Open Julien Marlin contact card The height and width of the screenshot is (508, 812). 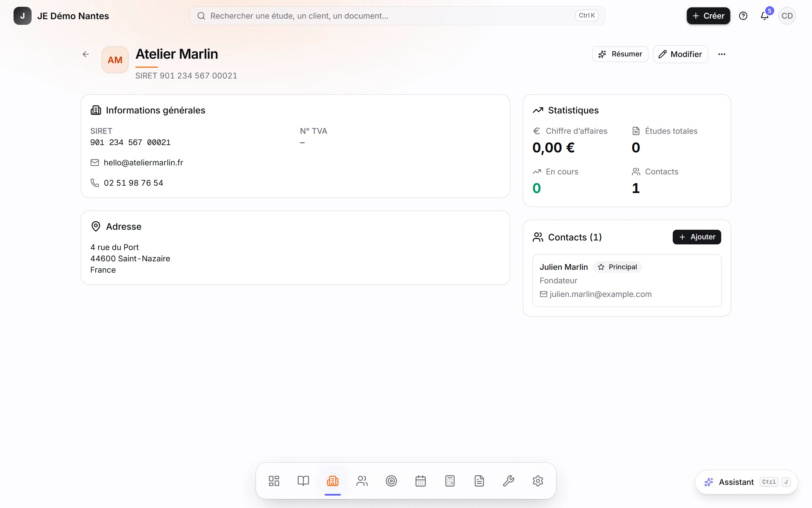pos(627,281)
